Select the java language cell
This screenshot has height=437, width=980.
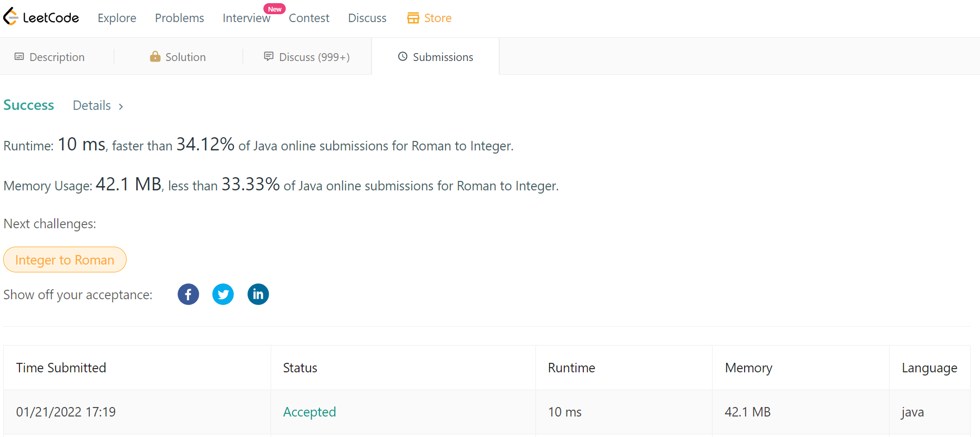[930, 412]
